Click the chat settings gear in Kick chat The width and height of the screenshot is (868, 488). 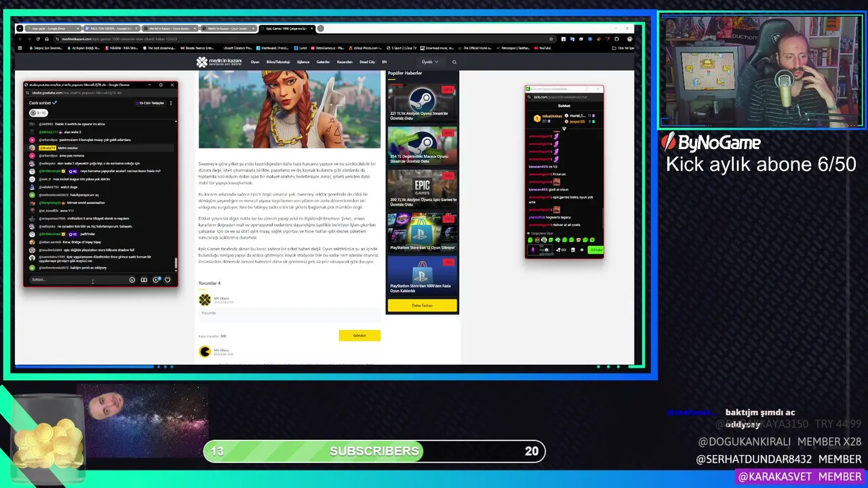click(x=581, y=250)
